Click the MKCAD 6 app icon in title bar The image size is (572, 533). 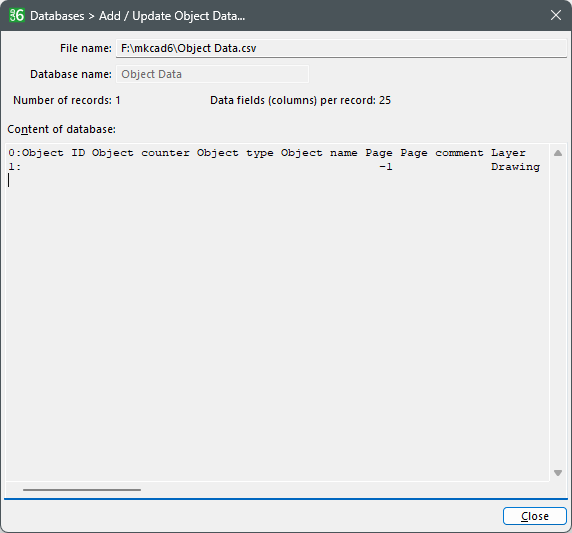tap(17, 15)
